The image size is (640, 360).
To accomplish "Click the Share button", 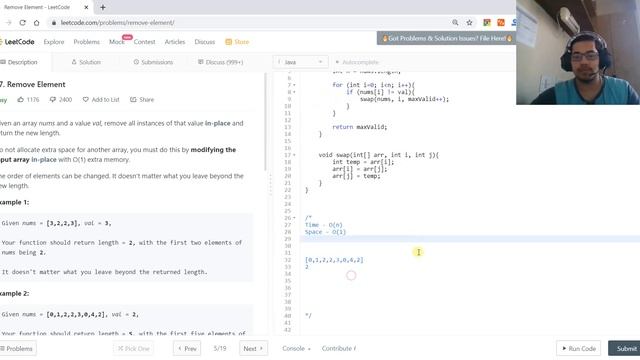I will 142,100.
